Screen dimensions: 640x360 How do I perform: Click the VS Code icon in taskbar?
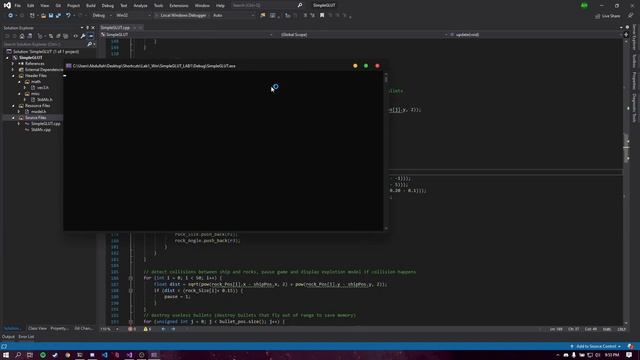[105, 355]
